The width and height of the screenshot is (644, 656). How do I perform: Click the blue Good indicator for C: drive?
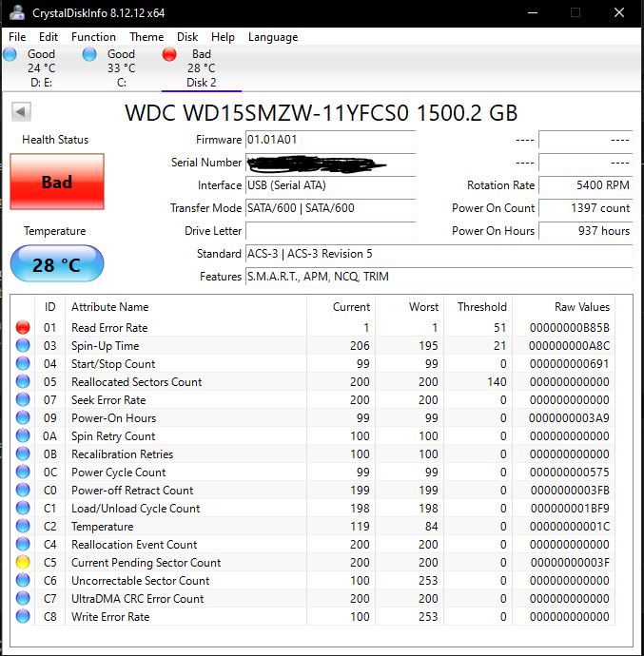coord(90,55)
